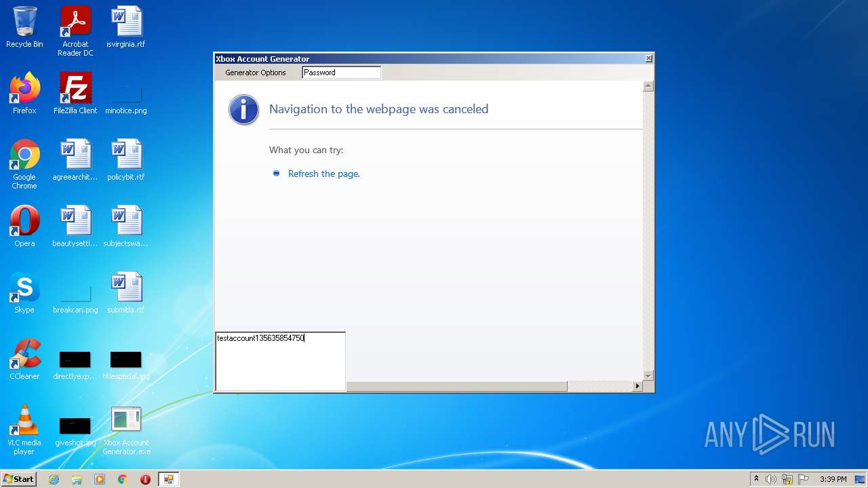The height and width of the screenshot is (488, 868).
Task: Open VLC media player shortcut
Action: click(24, 430)
